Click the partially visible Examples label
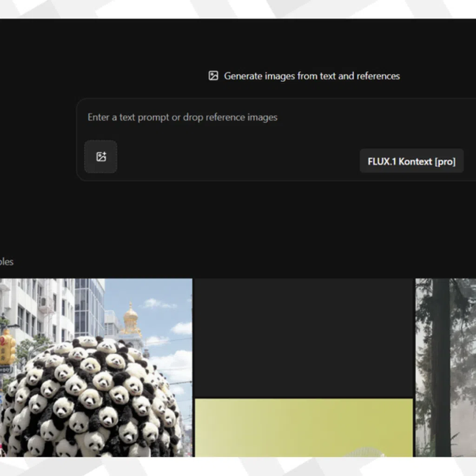 tap(7, 261)
